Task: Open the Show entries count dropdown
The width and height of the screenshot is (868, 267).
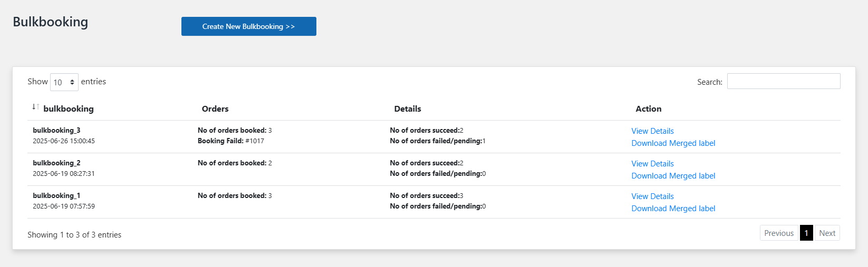Action: point(64,82)
